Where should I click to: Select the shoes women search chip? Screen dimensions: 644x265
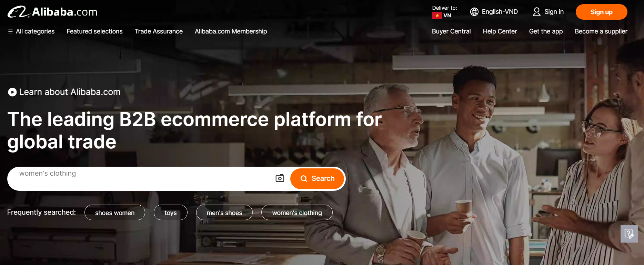tap(115, 213)
